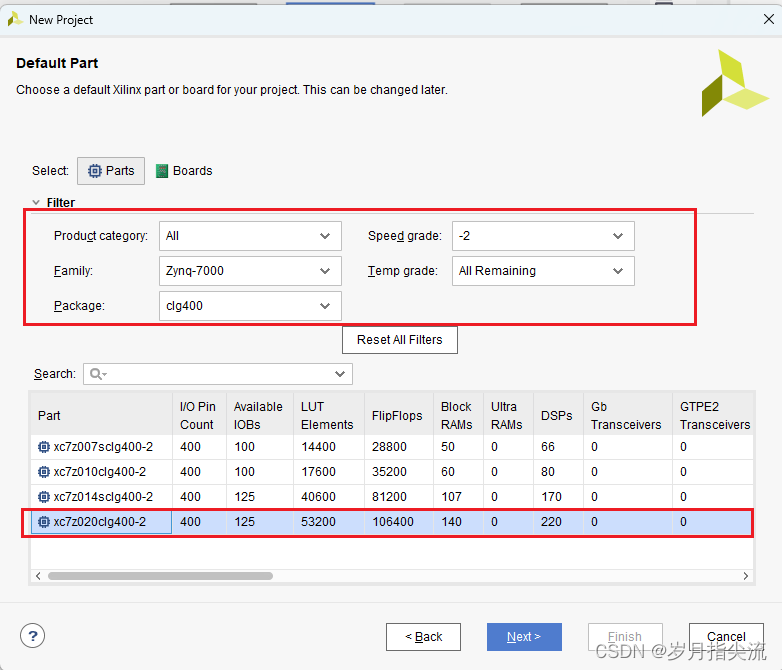Image resolution: width=782 pixels, height=670 pixels.
Task: Select part xc7z010clg400-2 row
Action: (391, 472)
